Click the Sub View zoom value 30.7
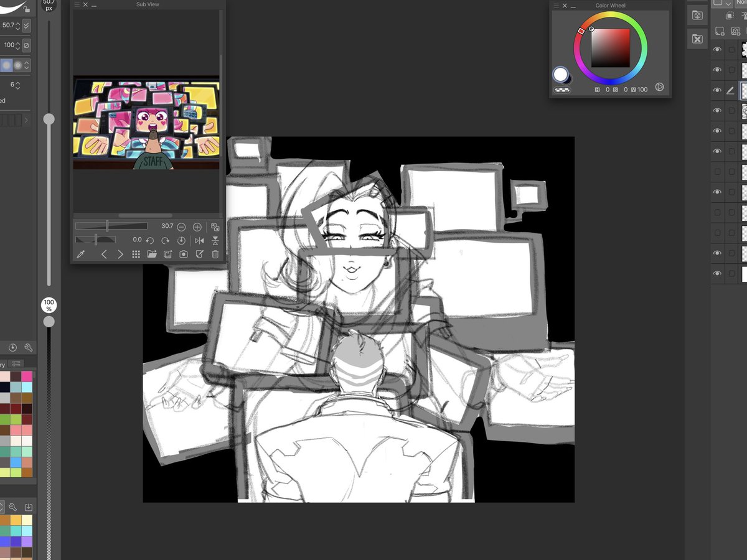 coord(167,226)
